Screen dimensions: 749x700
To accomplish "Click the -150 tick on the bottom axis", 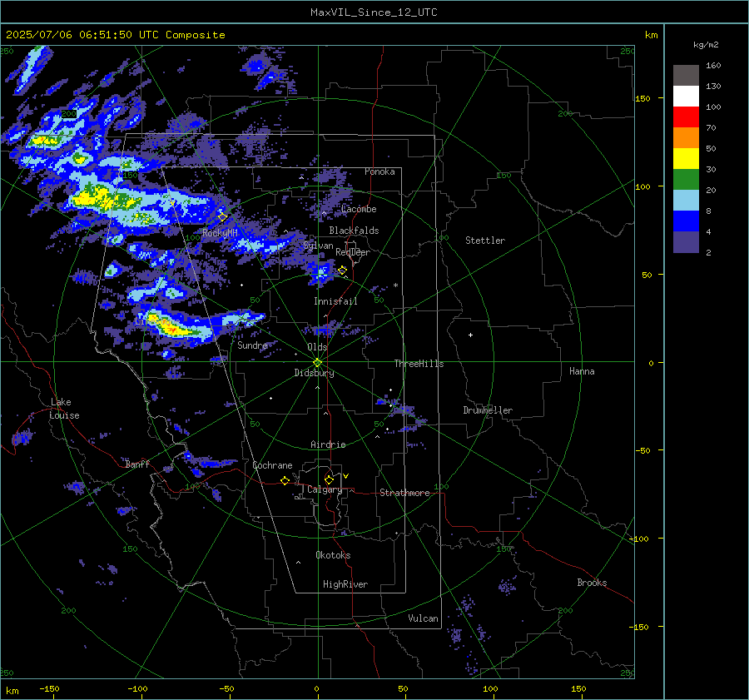I will 49,689.
